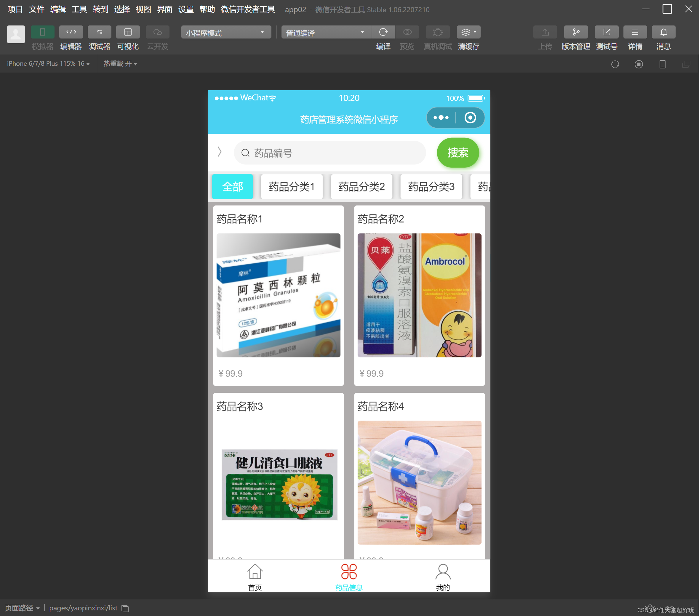Viewport: 699px width, 616px height.
Task: Open the 转到 menu
Action: click(x=100, y=9)
